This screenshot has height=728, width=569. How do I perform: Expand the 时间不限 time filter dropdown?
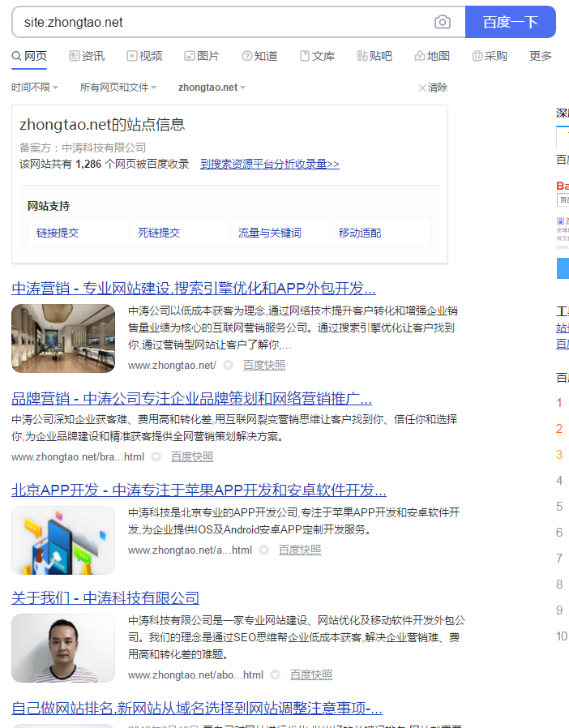click(x=35, y=88)
